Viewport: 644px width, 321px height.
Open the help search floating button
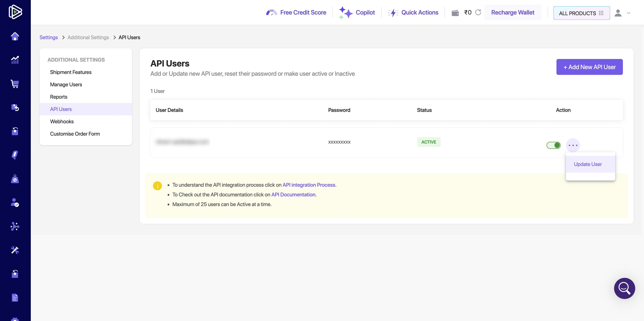(x=624, y=288)
